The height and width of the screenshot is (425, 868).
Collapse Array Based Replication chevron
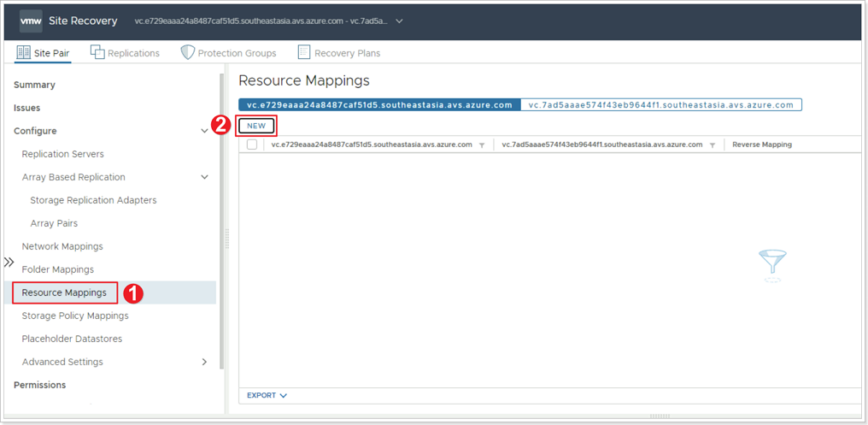tap(204, 177)
